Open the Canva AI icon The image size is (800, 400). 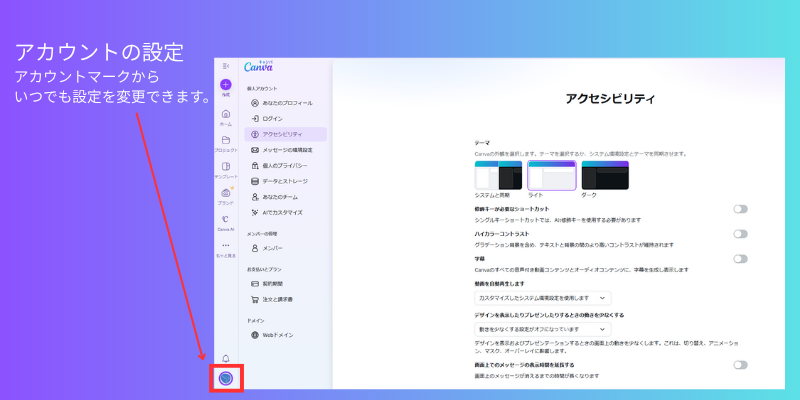coord(226,219)
